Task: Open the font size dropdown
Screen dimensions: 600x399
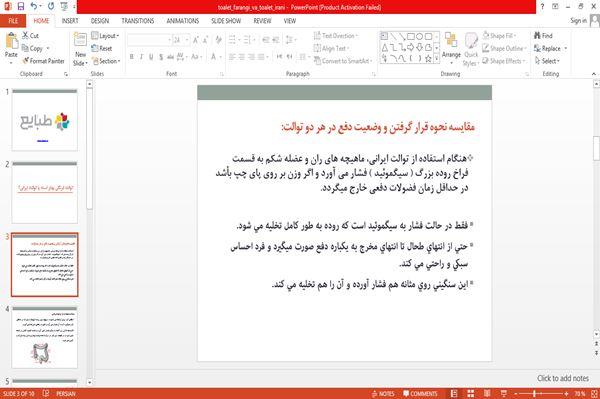Action: (x=187, y=40)
